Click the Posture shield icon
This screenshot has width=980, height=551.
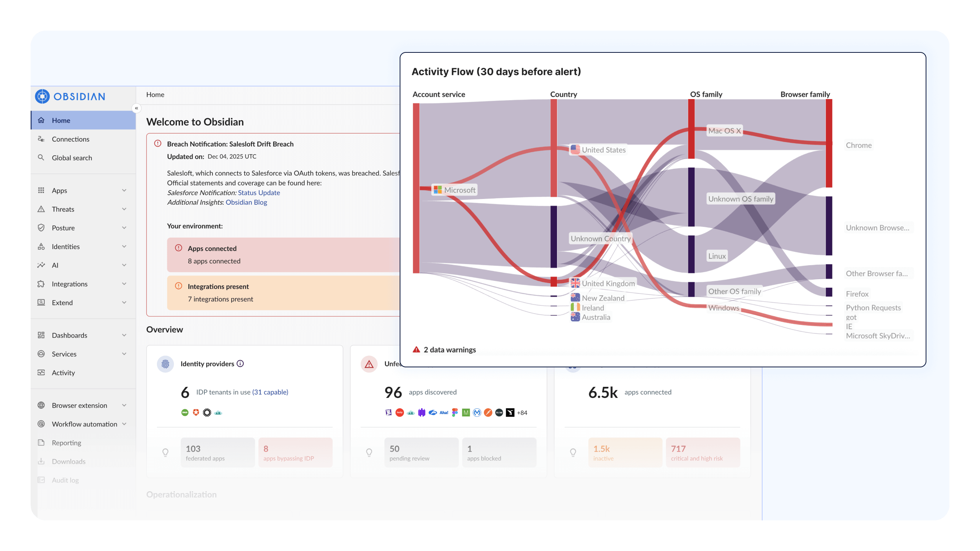click(41, 228)
